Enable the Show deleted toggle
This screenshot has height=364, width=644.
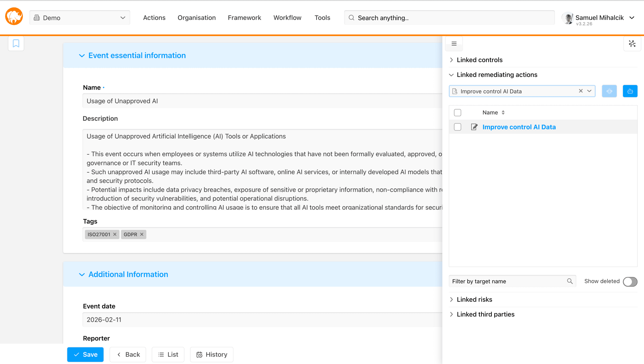630,282
